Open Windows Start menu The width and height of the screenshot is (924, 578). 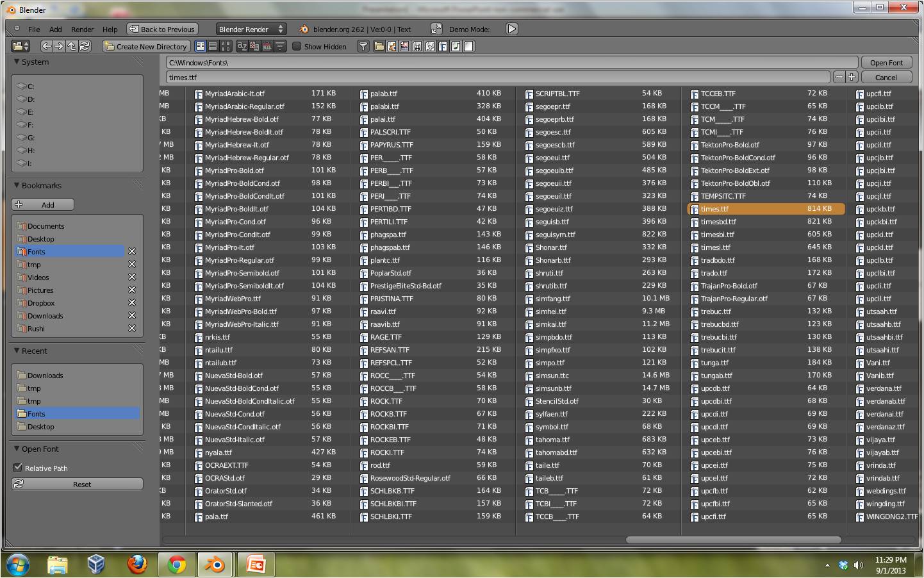(x=18, y=565)
